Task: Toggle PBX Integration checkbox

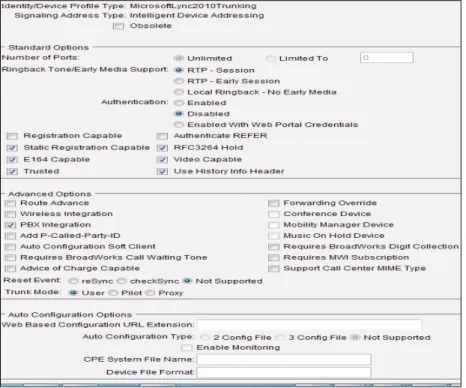Action: click(10, 225)
